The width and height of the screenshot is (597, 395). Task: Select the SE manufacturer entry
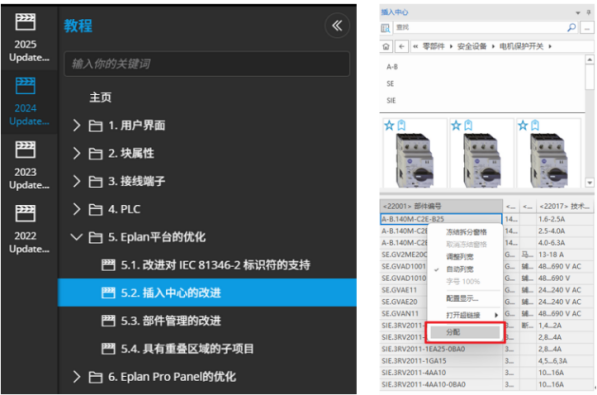coord(390,83)
